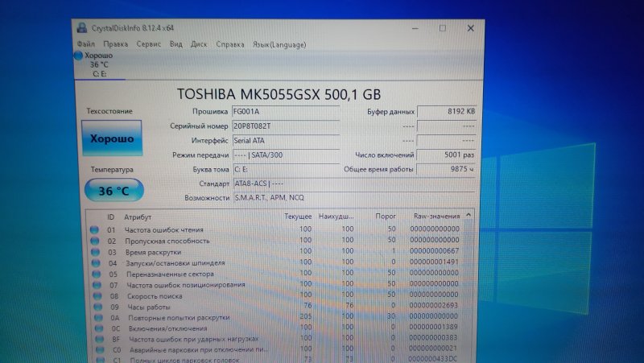This screenshot has height=363, width=644.
Task: Click the Raw-значения column header
Action: pos(436,217)
